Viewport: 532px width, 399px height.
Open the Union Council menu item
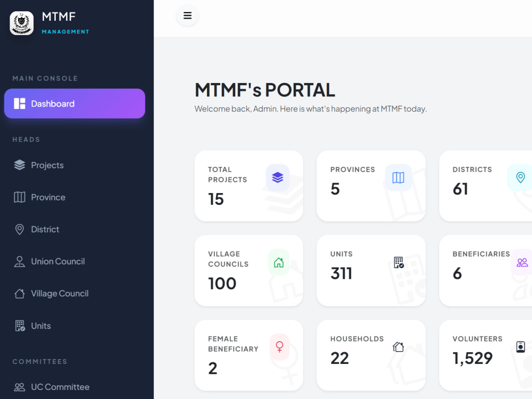[x=74, y=261]
